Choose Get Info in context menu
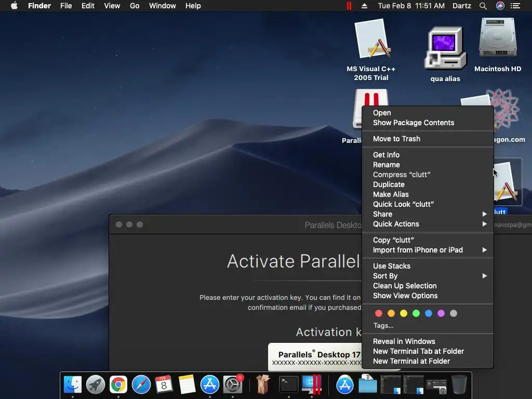The height and width of the screenshot is (399, 532). click(x=428, y=155)
